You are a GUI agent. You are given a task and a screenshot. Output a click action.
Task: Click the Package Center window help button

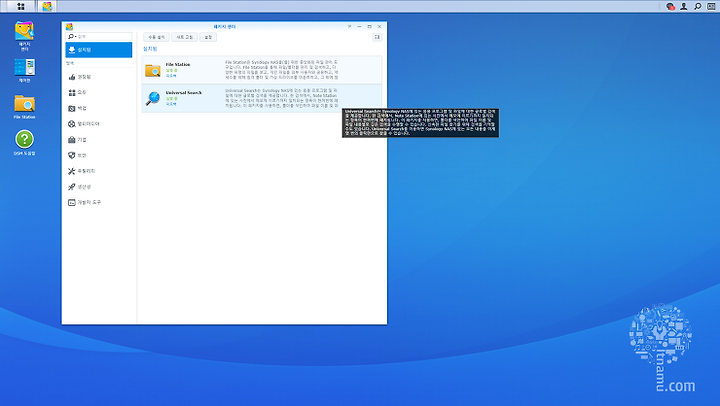point(349,27)
